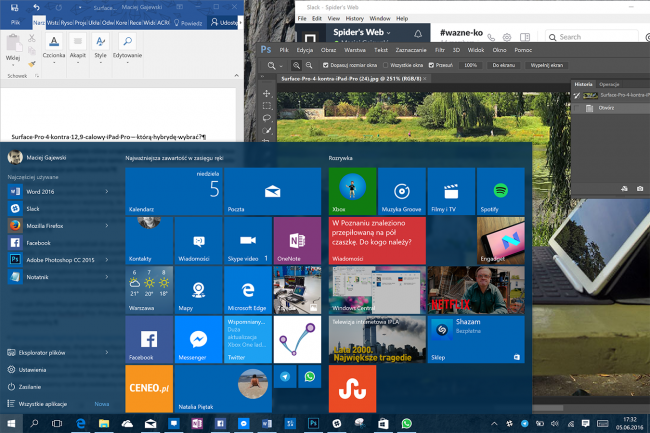Toggle the Dopasuj rozmiar okna checkbox

[325, 65]
